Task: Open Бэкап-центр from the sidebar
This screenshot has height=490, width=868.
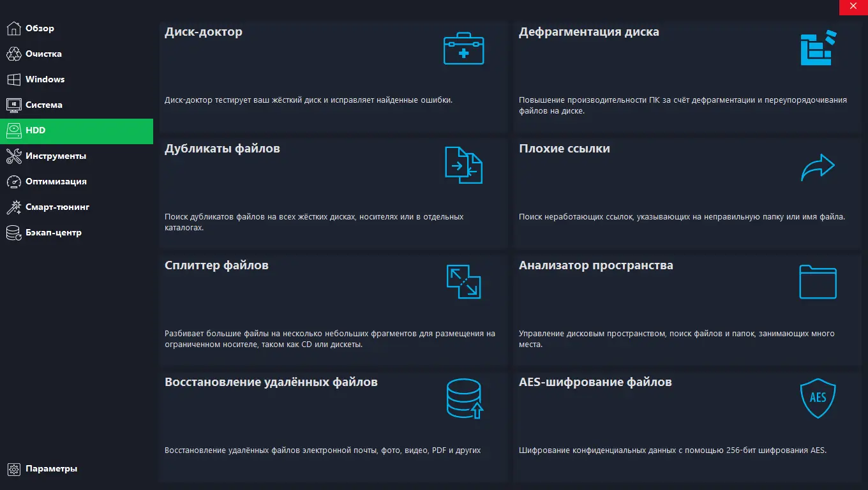Action: [x=77, y=232]
